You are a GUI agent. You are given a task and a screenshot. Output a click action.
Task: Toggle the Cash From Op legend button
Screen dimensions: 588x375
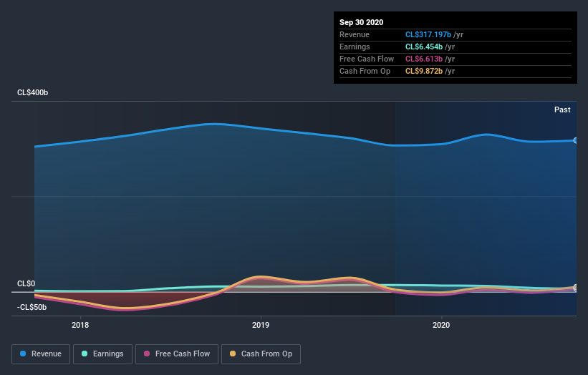(261, 354)
